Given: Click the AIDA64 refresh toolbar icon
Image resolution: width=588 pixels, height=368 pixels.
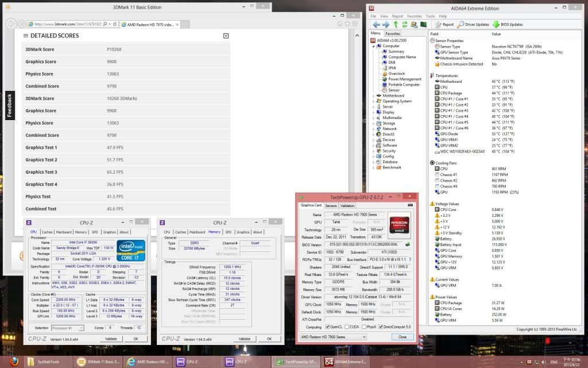Looking at the screenshot, I should 405,25.
